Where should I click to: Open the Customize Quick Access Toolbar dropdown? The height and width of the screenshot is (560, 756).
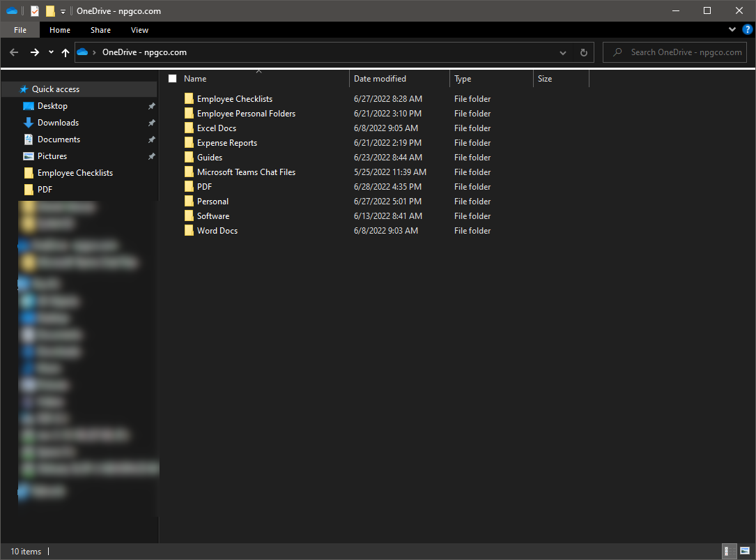tap(63, 11)
